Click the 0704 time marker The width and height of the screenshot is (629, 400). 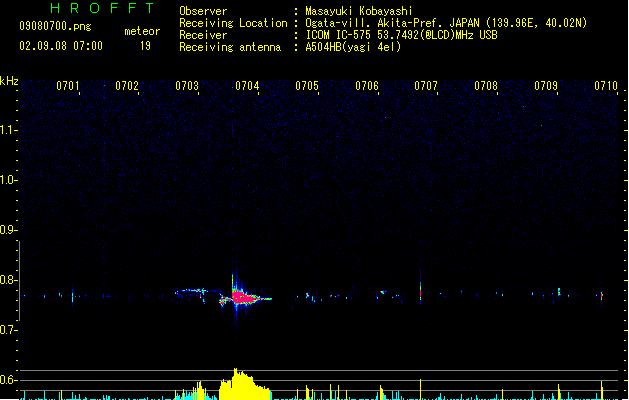(247, 86)
